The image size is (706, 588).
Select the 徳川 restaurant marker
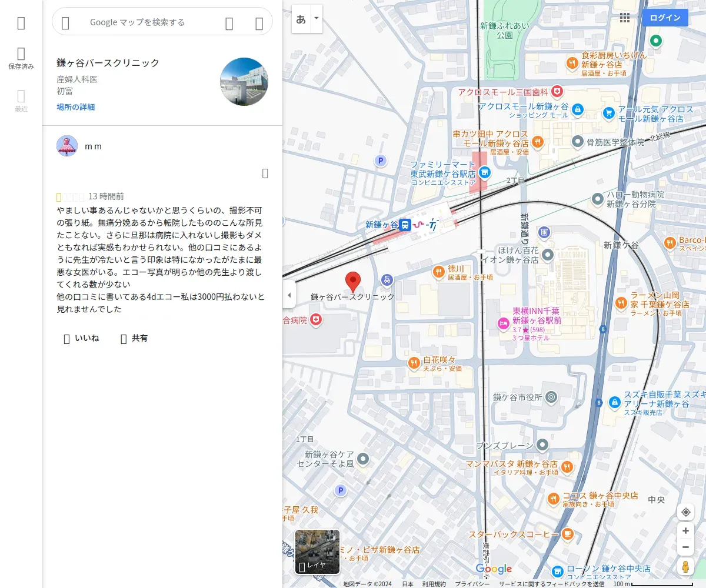[x=438, y=272]
